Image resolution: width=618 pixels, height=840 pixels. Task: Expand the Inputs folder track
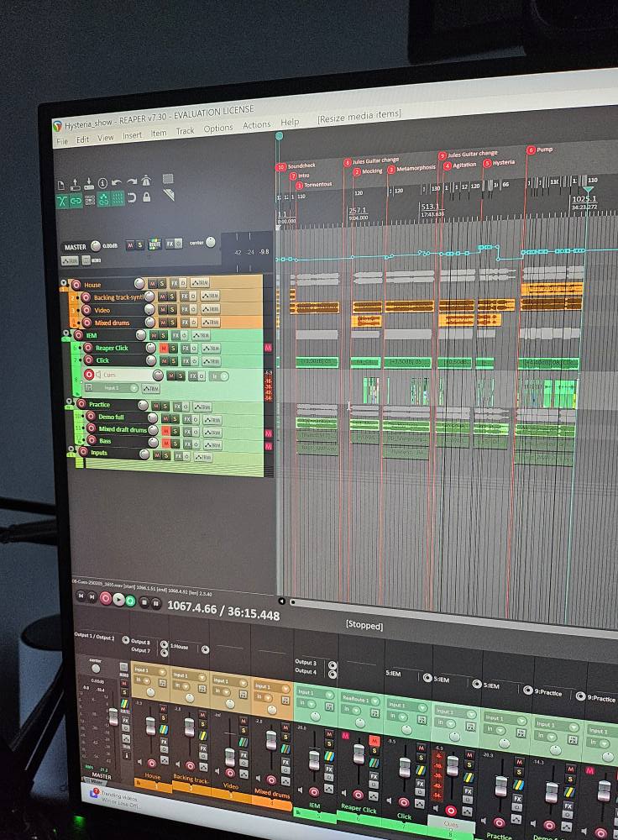click(x=71, y=450)
